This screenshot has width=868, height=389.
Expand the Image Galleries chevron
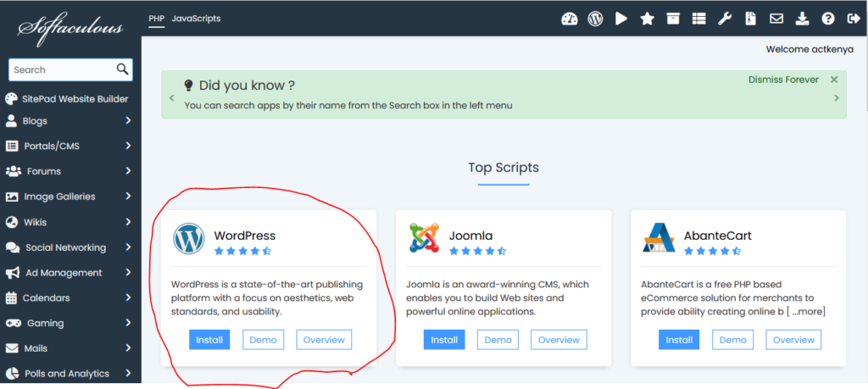tap(129, 197)
